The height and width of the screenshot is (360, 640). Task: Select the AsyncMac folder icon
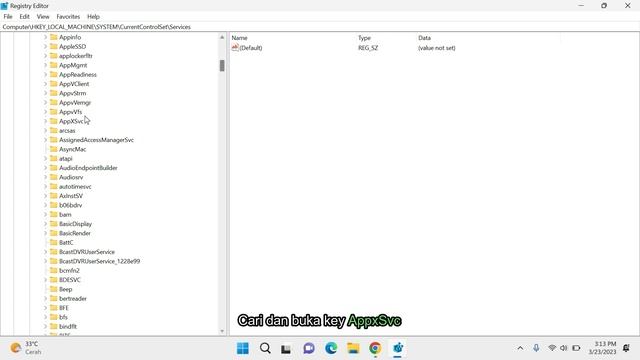click(x=53, y=149)
